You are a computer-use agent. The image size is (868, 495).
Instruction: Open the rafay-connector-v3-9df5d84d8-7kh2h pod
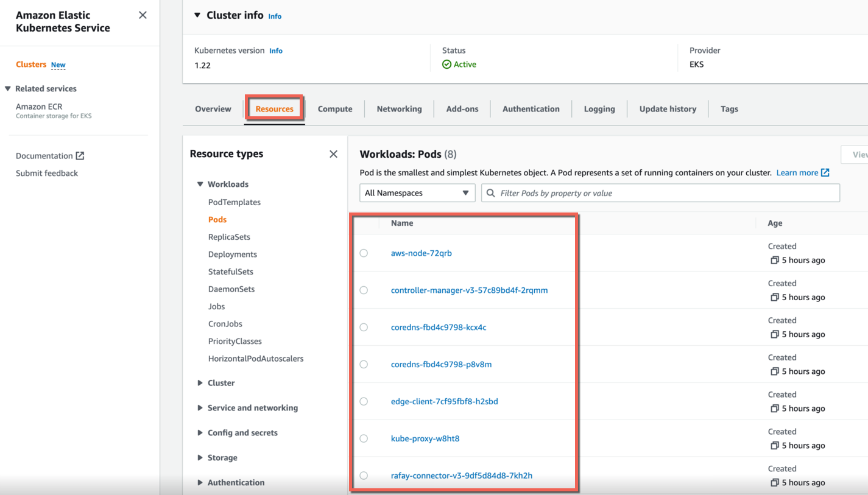pos(462,476)
